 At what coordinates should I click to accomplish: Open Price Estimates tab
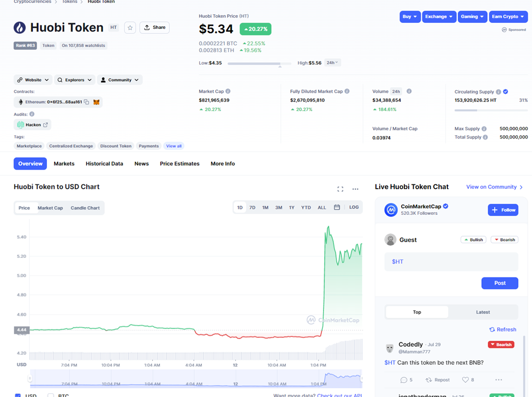click(180, 164)
